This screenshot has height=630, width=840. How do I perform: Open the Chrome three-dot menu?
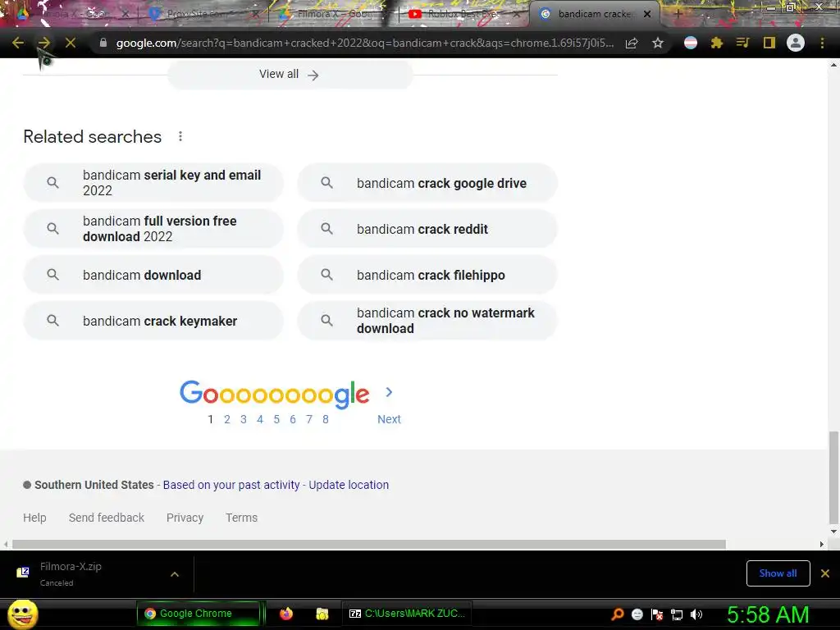(x=822, y=43)
